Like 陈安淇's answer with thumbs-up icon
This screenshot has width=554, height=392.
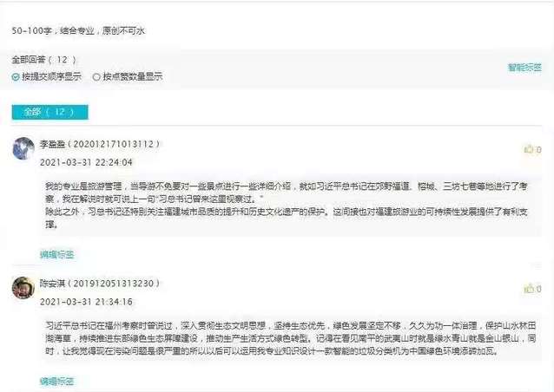coord(529,289)
